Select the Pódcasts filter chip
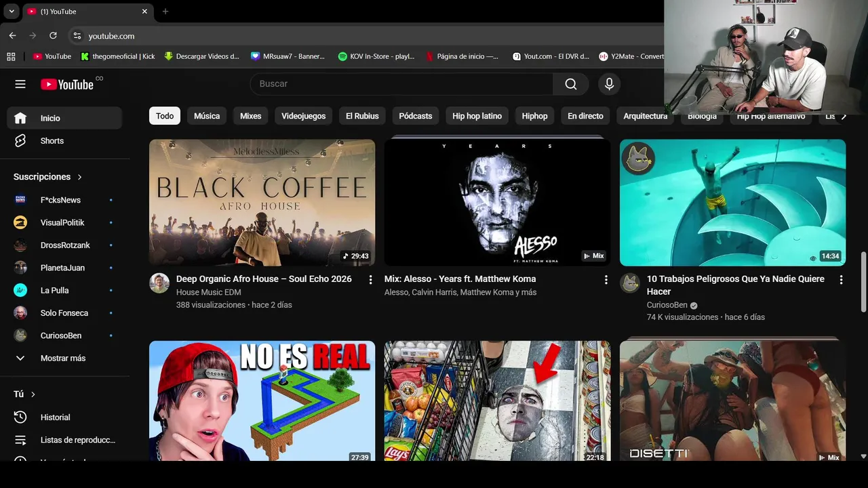This screenshot has height=488, width=868. [416, 116]
